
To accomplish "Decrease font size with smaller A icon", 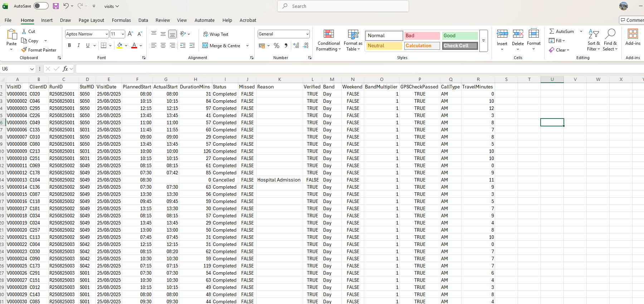I will click(140, 34).
